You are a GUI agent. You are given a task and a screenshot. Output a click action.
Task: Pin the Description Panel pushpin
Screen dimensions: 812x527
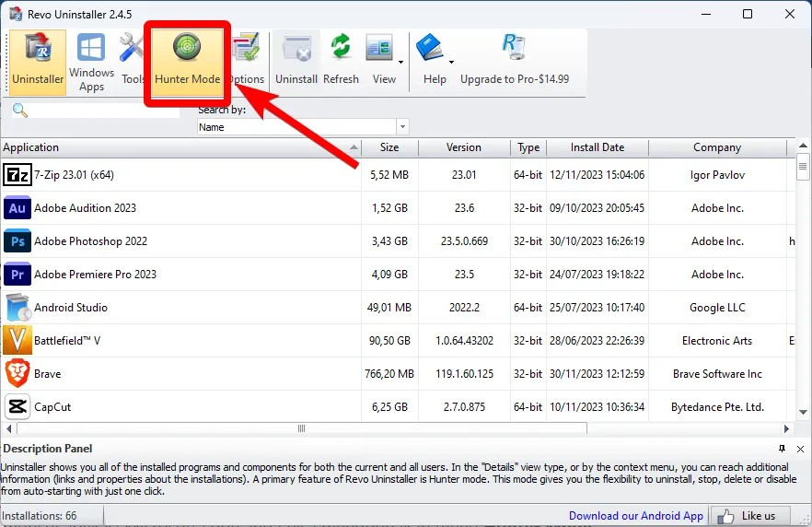pyautogui.click(x=783, y=449)
